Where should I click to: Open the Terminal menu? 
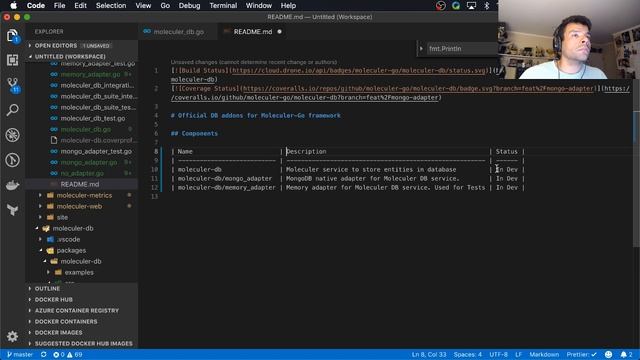pos(223,6)
